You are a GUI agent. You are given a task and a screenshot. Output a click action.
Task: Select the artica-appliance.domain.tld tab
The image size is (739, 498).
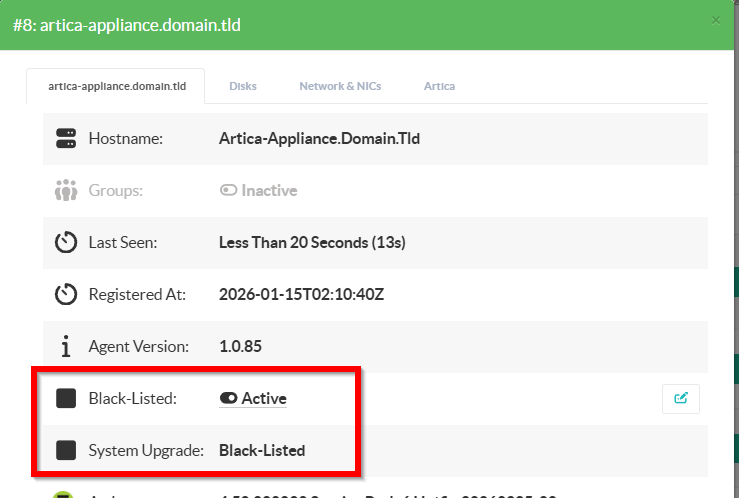(x=116, y=86)
